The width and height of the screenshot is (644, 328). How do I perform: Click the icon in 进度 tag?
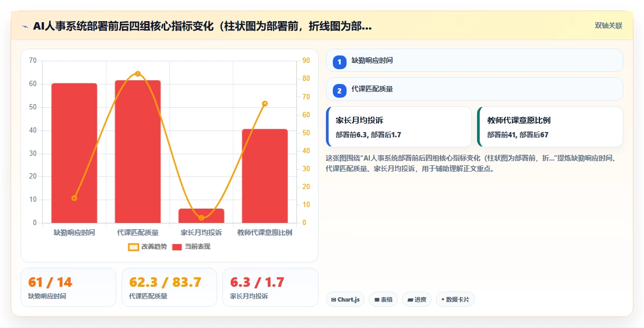tap(410, 300)
